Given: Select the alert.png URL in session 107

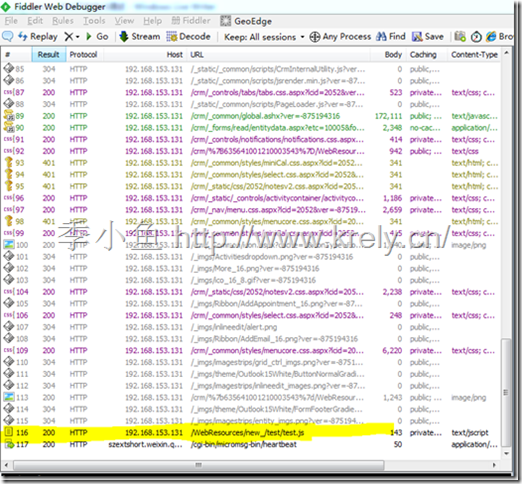Looking at the screenshot, I should pyautogui.click(x=234, y=327).
